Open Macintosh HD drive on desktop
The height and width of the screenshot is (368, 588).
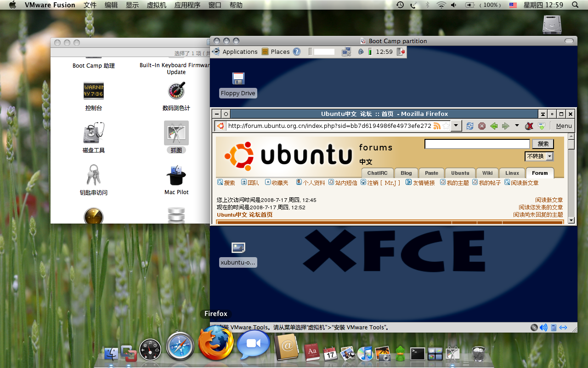pos(552,24)
